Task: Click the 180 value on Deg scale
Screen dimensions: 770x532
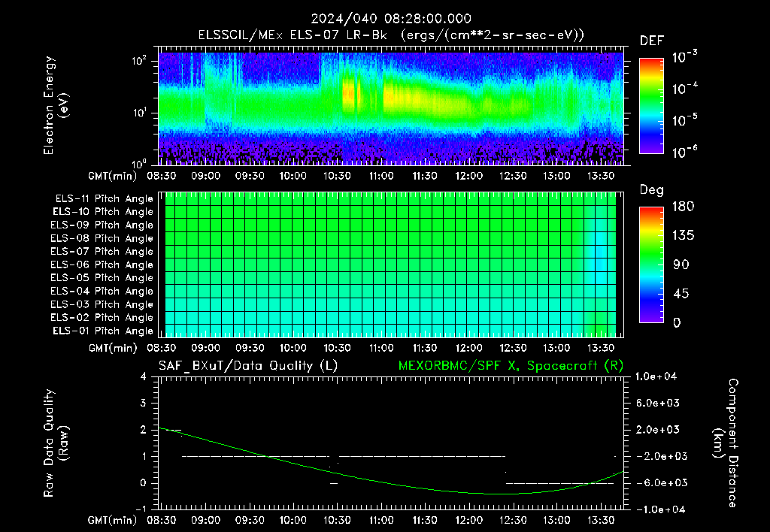Action: pos(683,207)
